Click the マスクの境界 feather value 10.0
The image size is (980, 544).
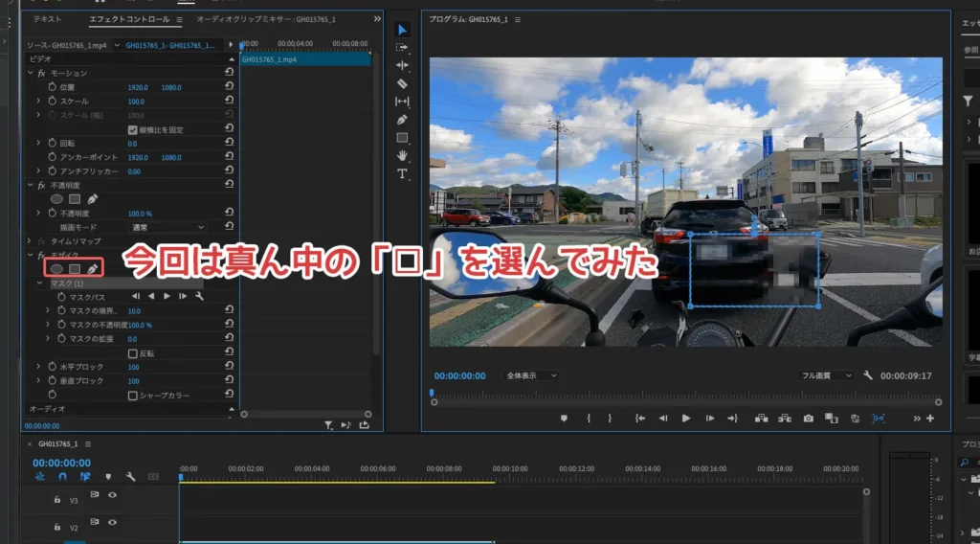(134, 311)
